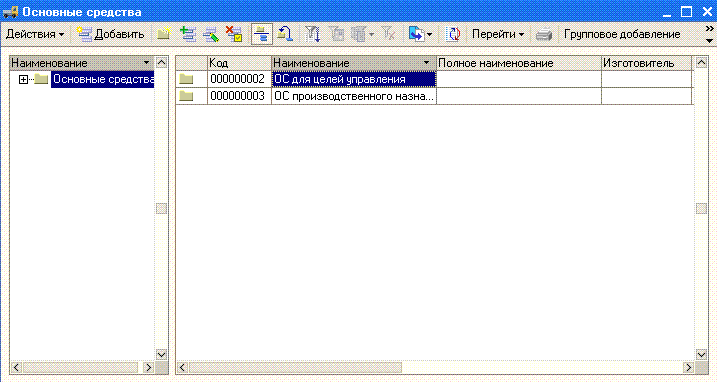Click the enter-on-basis icon with blue arrow
This screenshot has height=382, width=717.
pyautogui.click(x=416, y=34)
